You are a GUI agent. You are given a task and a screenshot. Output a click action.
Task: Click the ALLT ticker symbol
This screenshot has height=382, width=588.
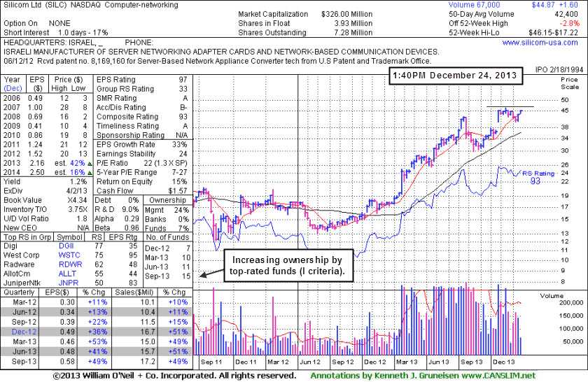[x=67, y=274]
